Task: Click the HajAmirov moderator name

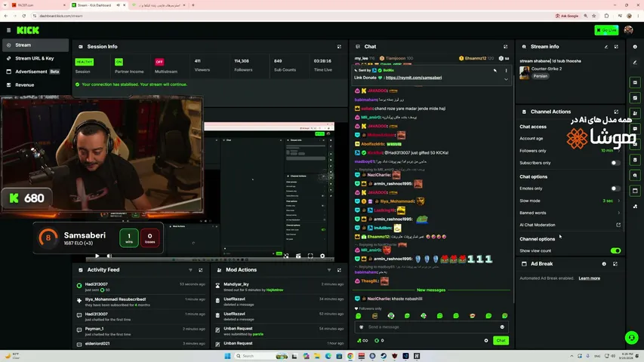Action: click(x=275, y=290)
